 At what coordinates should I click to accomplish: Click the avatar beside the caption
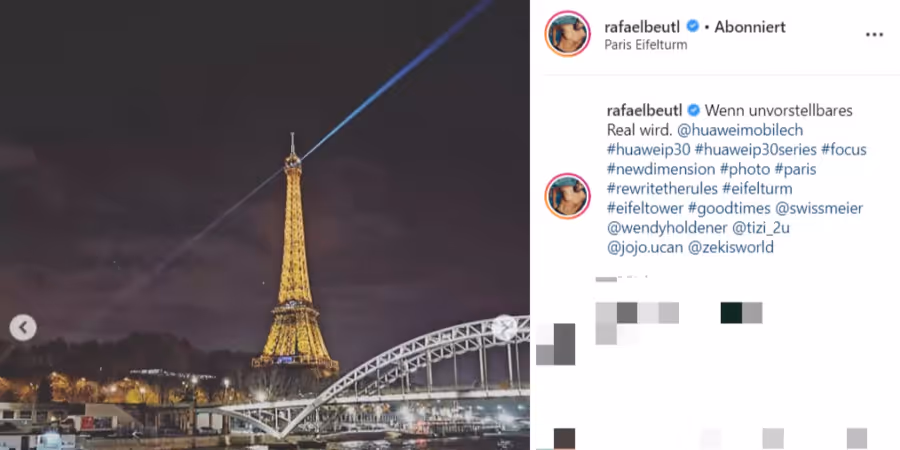(567, 196)
